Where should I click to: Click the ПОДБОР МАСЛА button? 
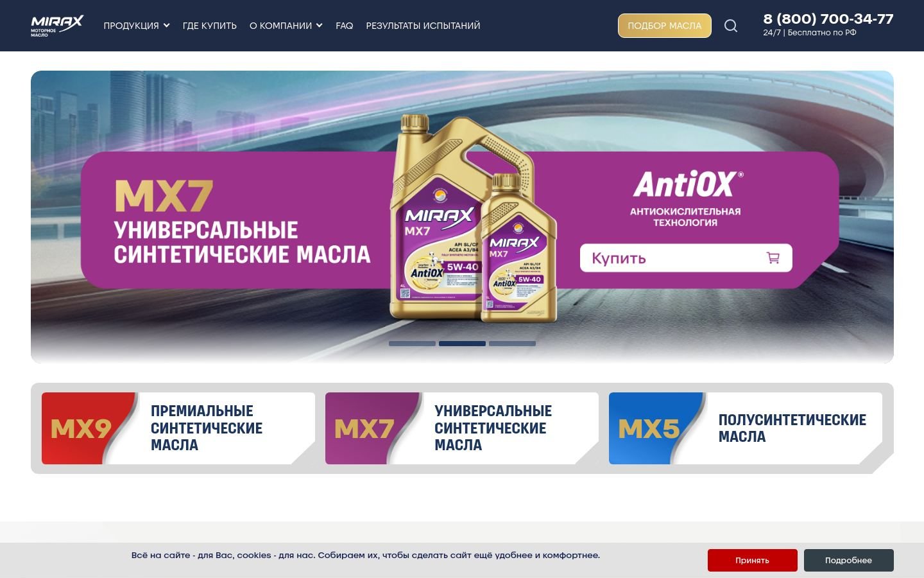(x=665, y=26)
